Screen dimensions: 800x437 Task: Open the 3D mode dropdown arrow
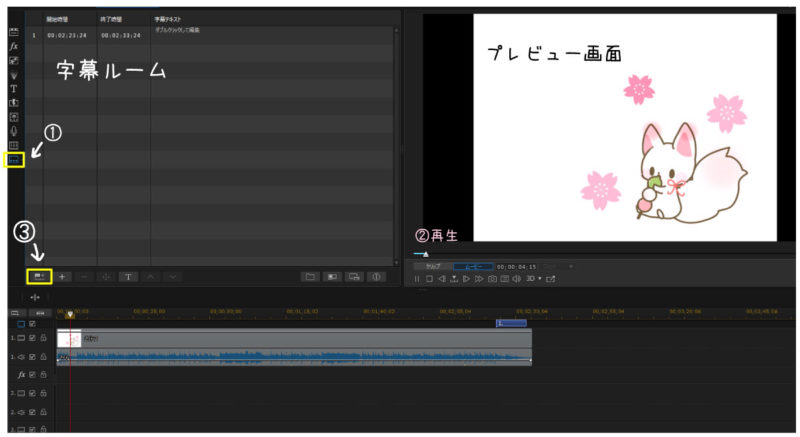coord(540,279)
